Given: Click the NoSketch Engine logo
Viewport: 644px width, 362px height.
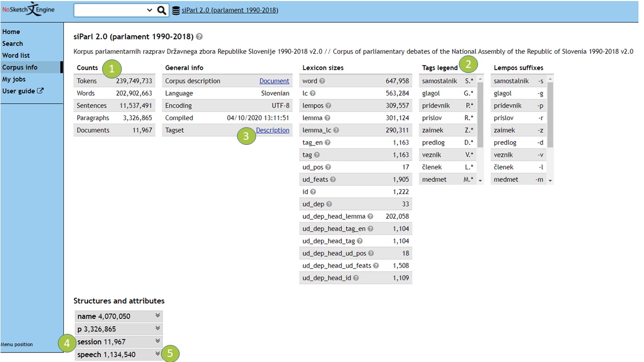Looking at the screenshot, I should (x=28, y=10).
